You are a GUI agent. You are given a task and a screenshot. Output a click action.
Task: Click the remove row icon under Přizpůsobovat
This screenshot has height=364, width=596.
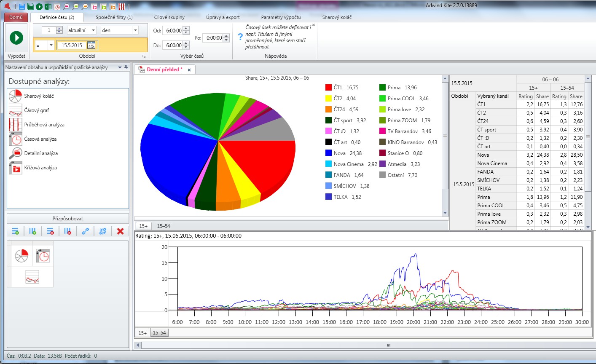point(51,231)
